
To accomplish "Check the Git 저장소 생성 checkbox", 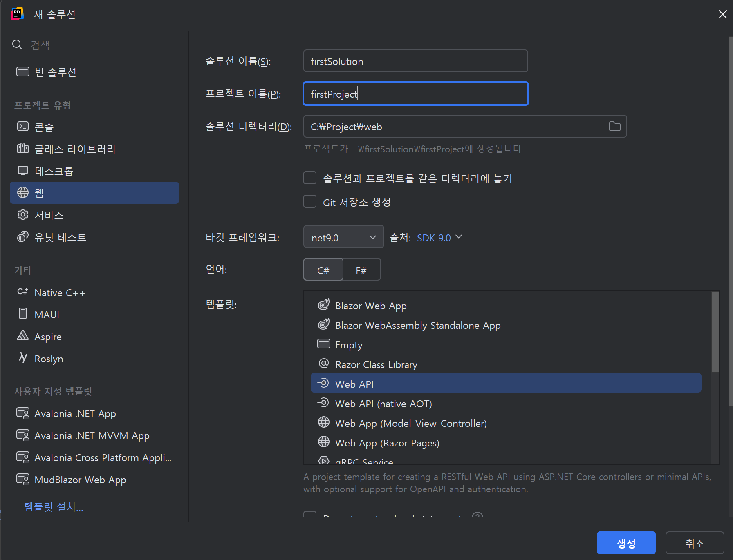I will coord(310,202).
